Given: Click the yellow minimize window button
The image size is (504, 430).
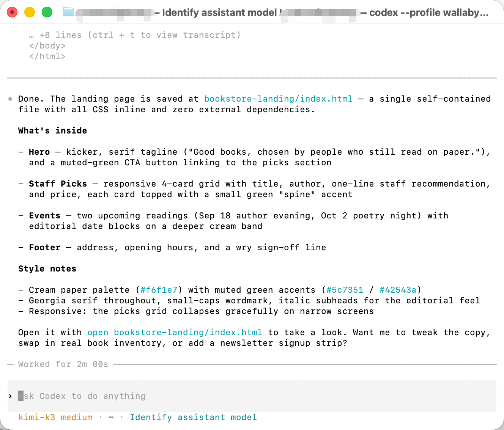Looking at the screenshot, I should [x=30, y=12].
